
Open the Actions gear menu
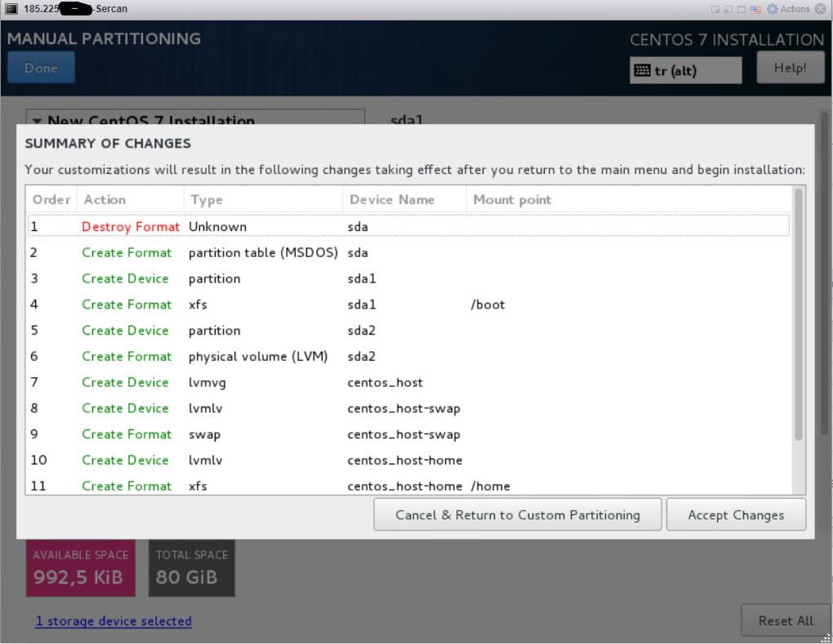pyautogui.click(x=789, y=9)
